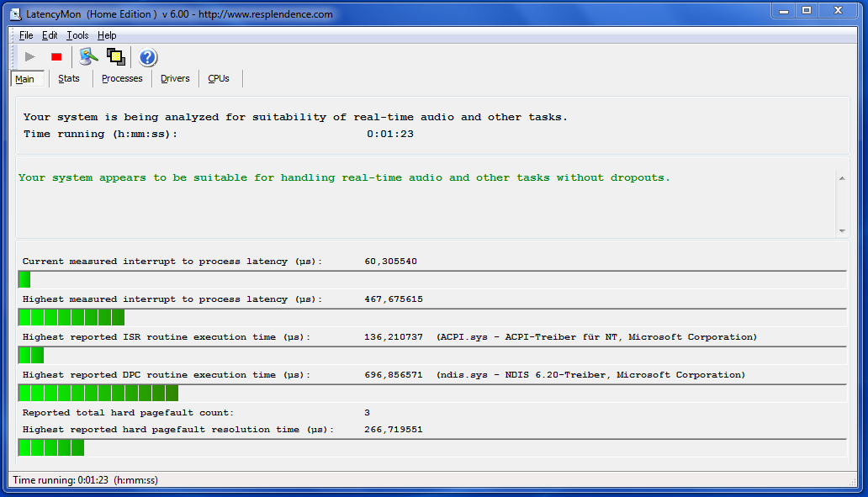Screen dimensions: 868x497
Task: Click 'Reported total hard pagefault count' label
Action: [128, 412]
